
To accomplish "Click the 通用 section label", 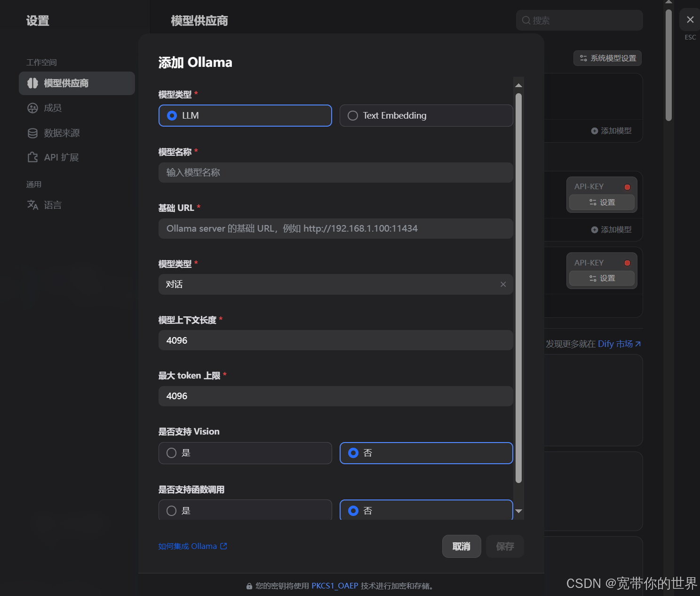I will pyautogui.click(x=34, y=185).
